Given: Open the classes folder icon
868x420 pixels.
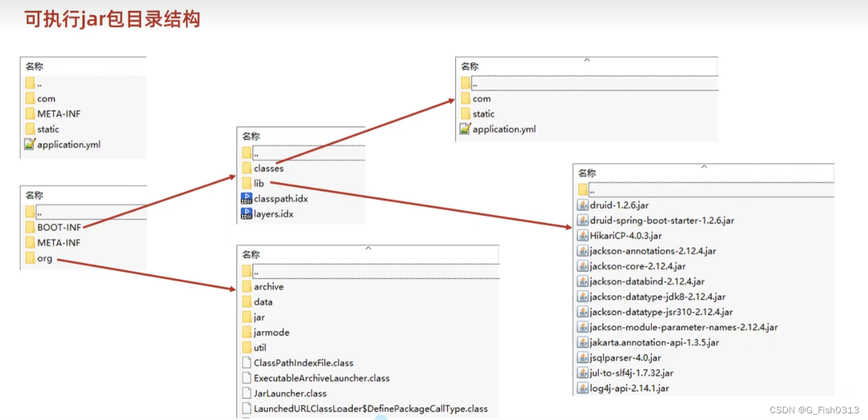Looking at the screenshot, I should 247,168.
